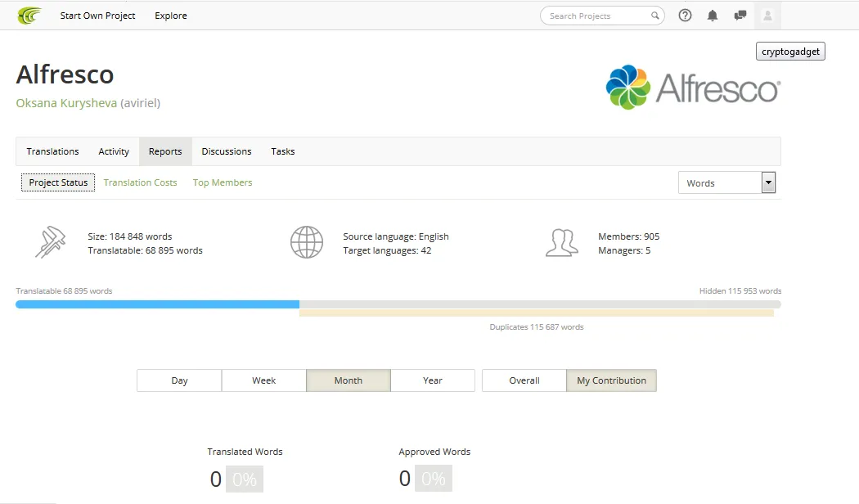Screen dimensions: 859x504
Task: Click 'Members: 905' text
Action: point(629,236)
